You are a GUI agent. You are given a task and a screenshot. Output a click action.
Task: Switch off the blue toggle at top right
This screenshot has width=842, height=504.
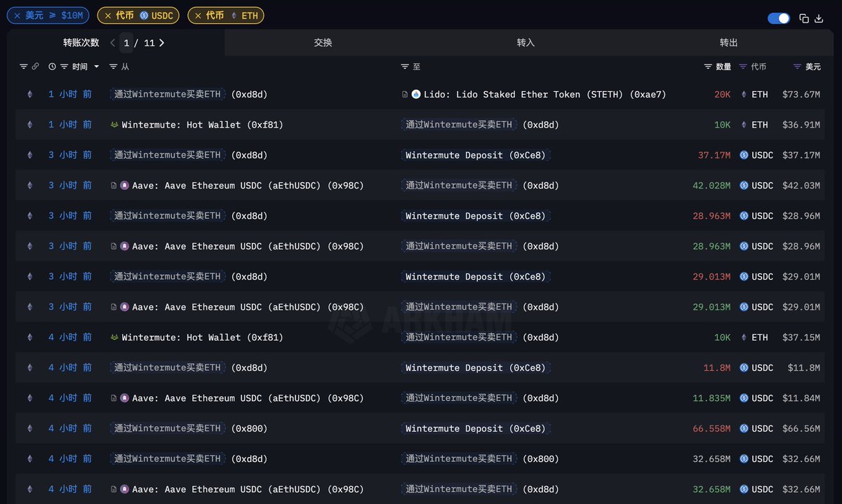point(779,18)
